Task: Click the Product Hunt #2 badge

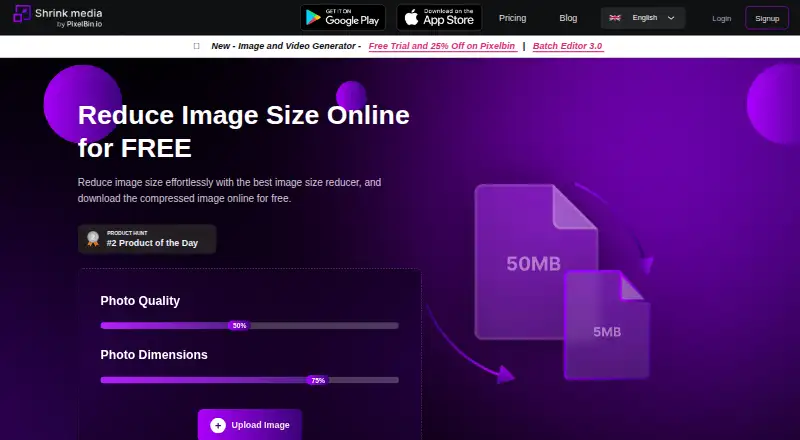Action: coord(147,239)
